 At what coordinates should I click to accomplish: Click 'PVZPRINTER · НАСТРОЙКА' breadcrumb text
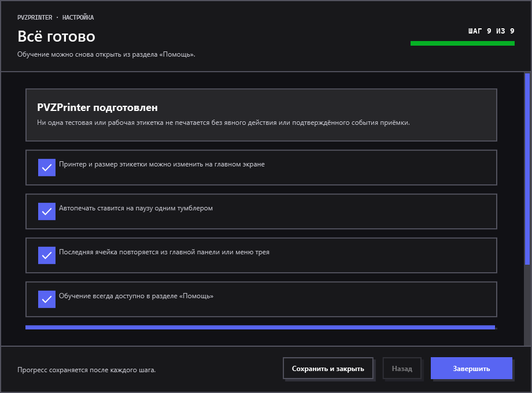click(x=56, y=17)
